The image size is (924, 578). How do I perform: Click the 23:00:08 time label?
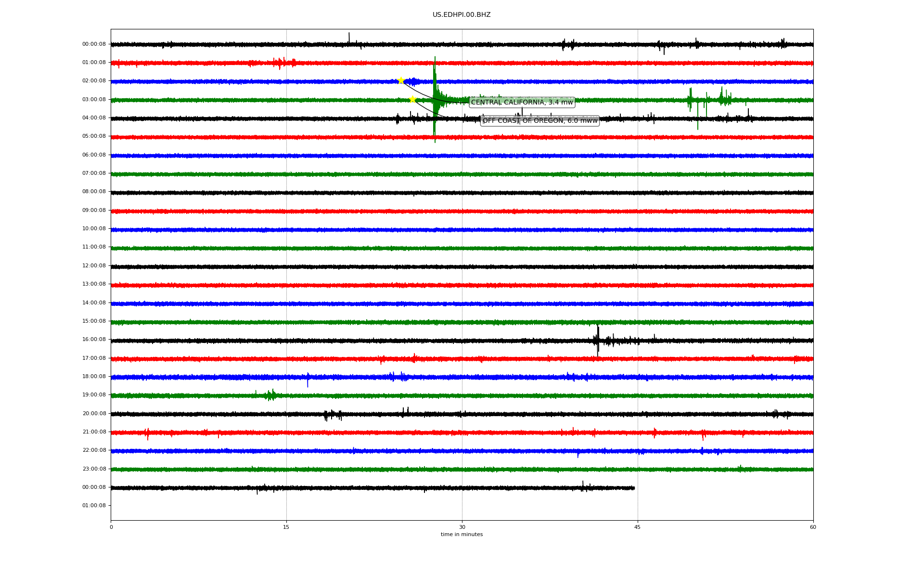(94, 469)
